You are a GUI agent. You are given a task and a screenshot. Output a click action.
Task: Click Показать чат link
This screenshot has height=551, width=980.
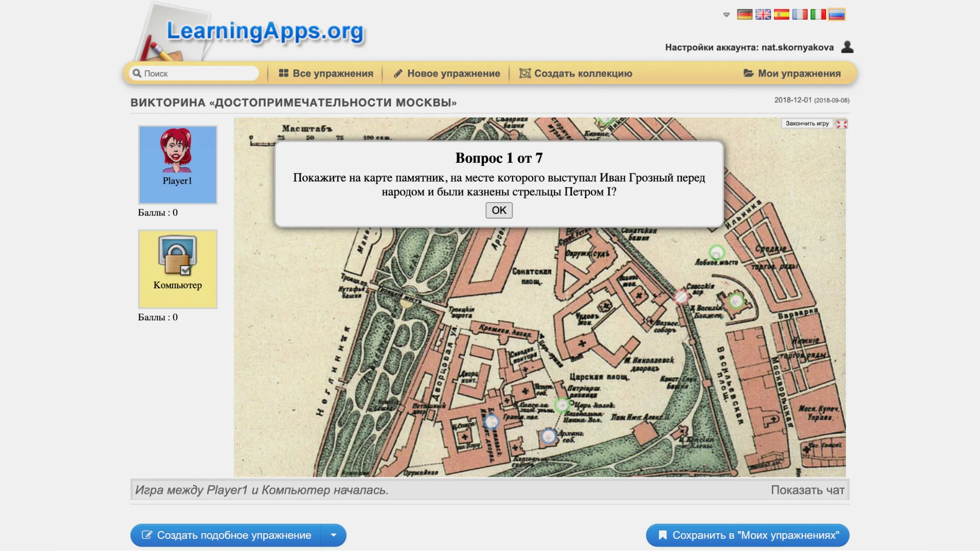pyautogui.click(x=807, y=490)
